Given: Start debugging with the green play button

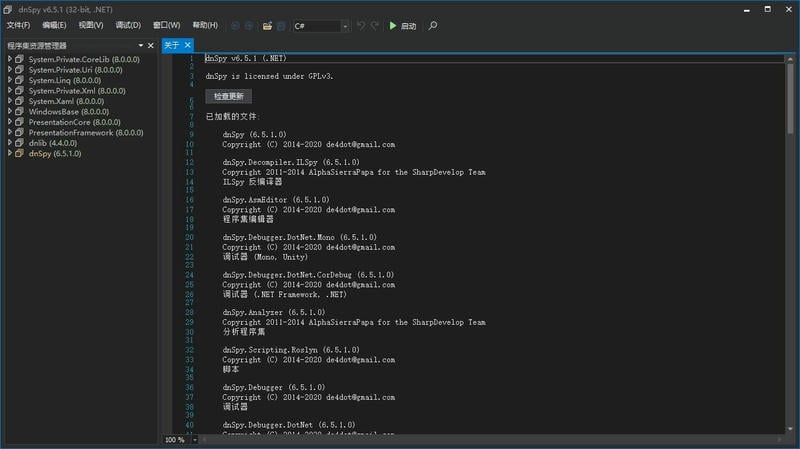Looking at the screenshot, I should [x=393, y=26].
